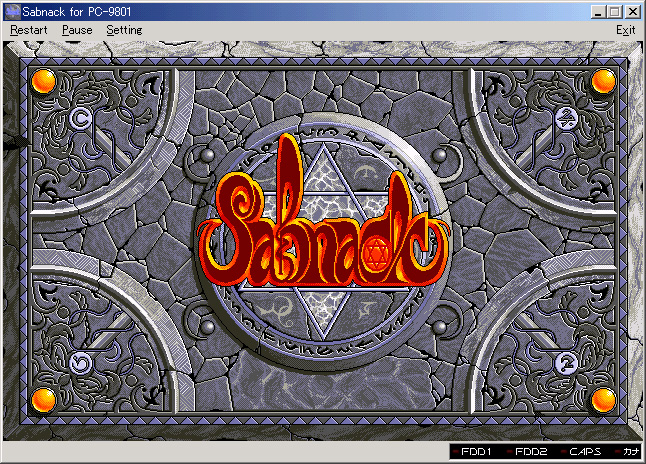This screenshot has width=646, height=464.
Task: Click the orange orb in the upper-left corner
Action: click(x=44, y=81)
